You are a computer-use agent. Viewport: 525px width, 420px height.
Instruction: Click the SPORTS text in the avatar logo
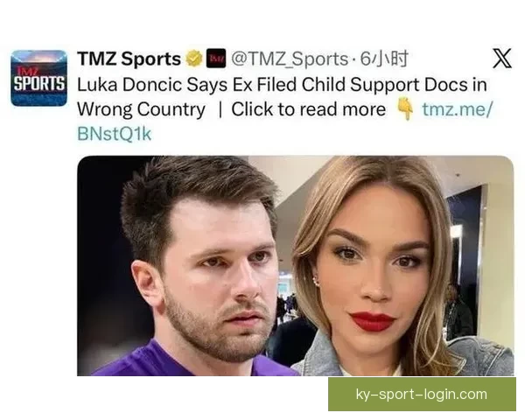[38, 84]
